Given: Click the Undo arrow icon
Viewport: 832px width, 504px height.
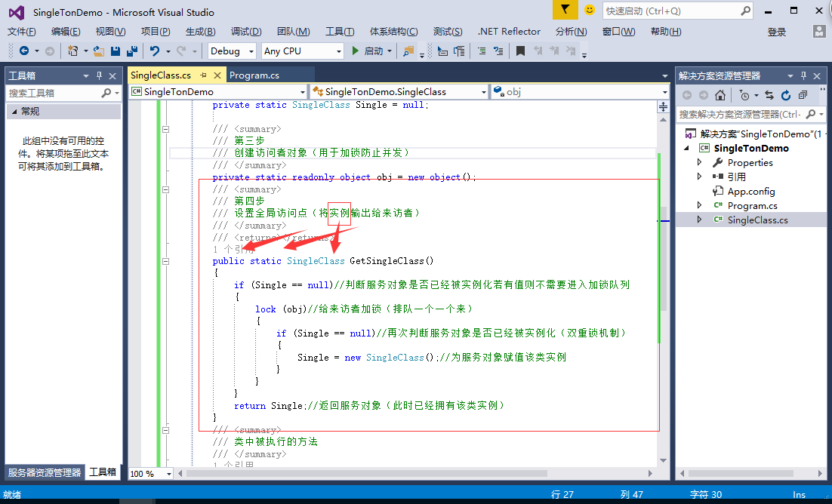Looking at the screenshot, I should [x=155, y=51].
